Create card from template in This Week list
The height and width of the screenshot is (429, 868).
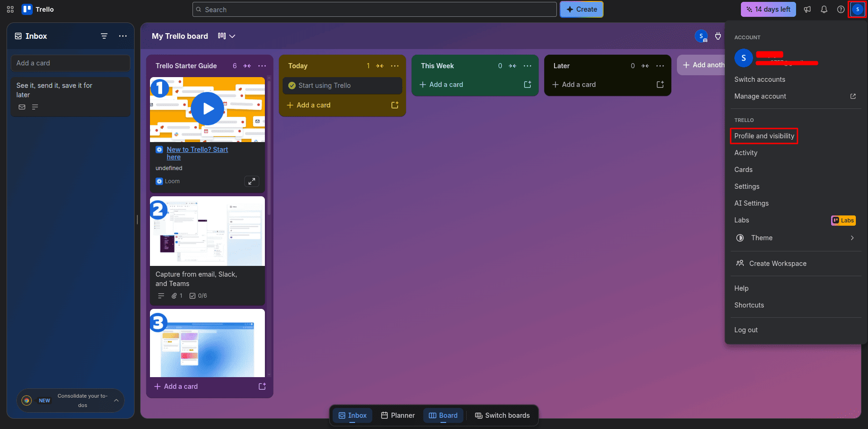click(x=527, y=85)
